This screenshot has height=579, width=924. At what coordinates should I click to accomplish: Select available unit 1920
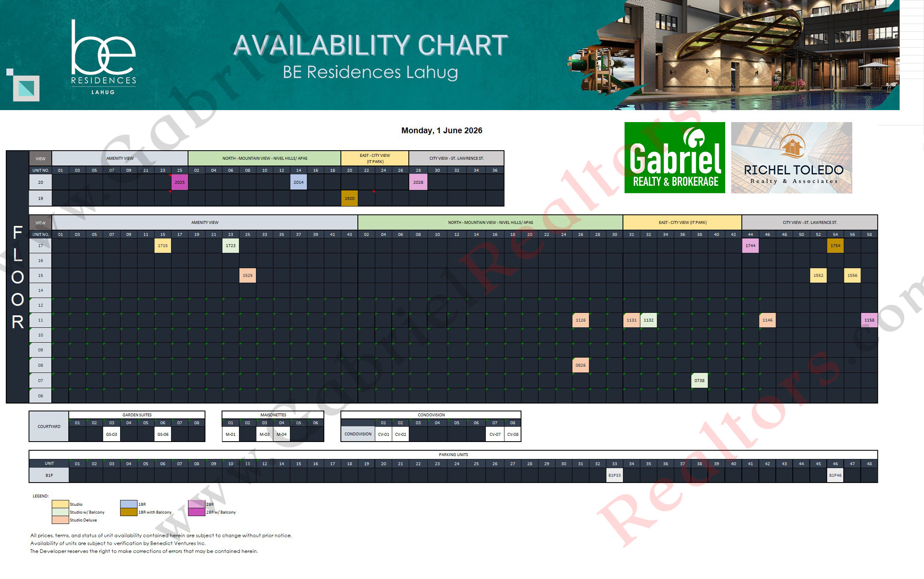[x=350, y=198]
